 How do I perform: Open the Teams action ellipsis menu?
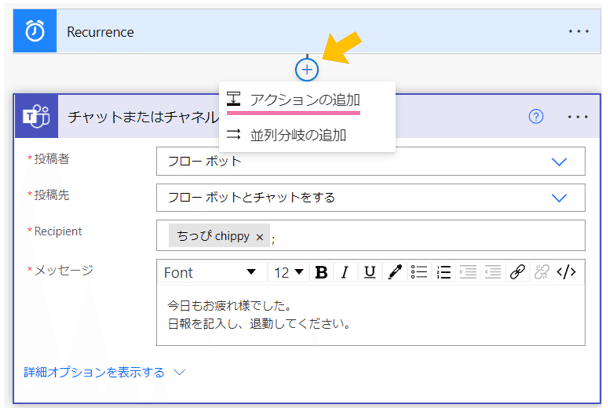pos(578,117)
